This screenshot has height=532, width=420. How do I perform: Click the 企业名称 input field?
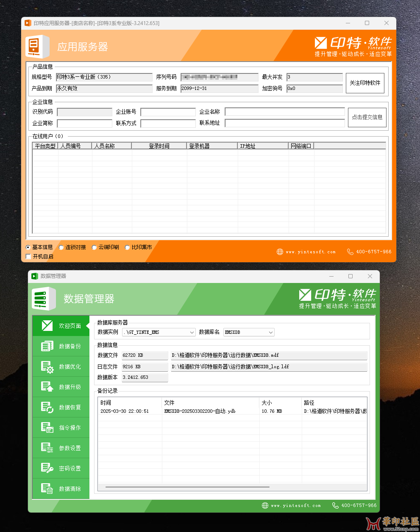click(x=284, y=112)
